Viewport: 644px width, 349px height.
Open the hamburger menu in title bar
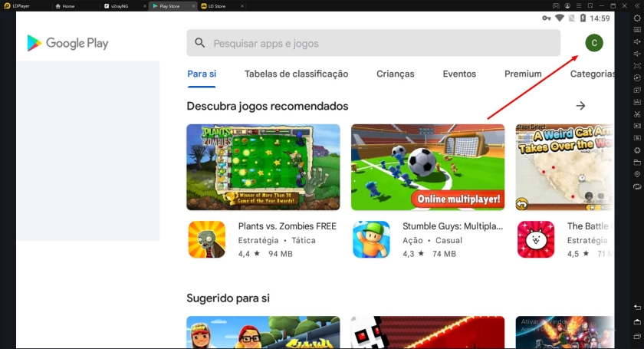[579, 6]
